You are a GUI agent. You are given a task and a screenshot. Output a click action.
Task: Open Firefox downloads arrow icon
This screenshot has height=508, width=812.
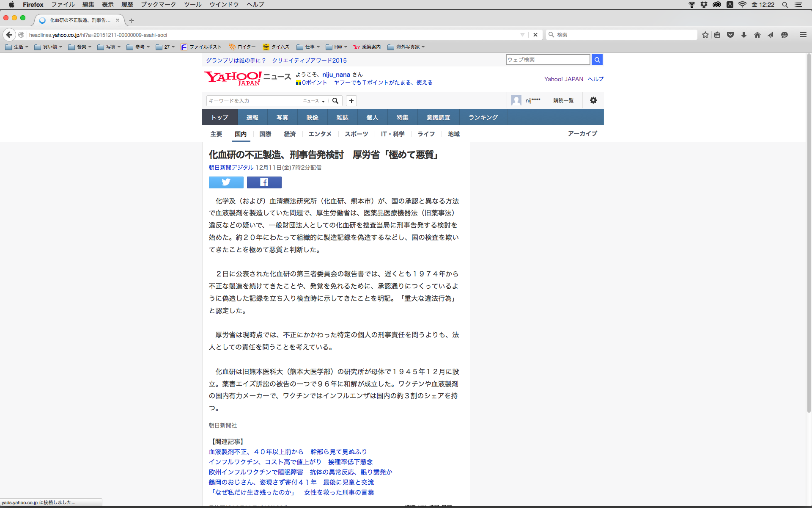pos(743,35)
